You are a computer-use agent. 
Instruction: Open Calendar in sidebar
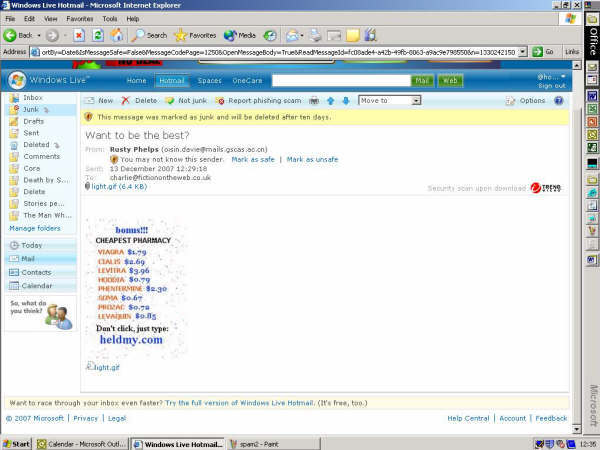point(37,286)
